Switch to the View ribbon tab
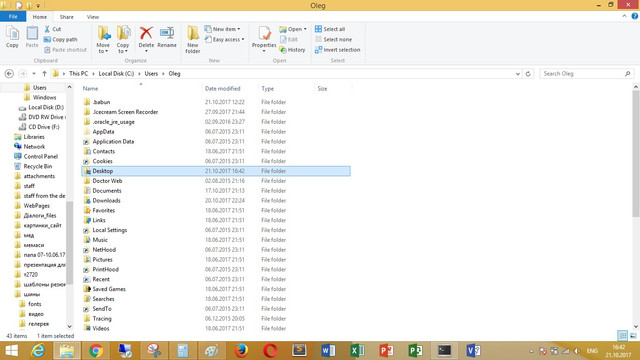 pos(93,17)
